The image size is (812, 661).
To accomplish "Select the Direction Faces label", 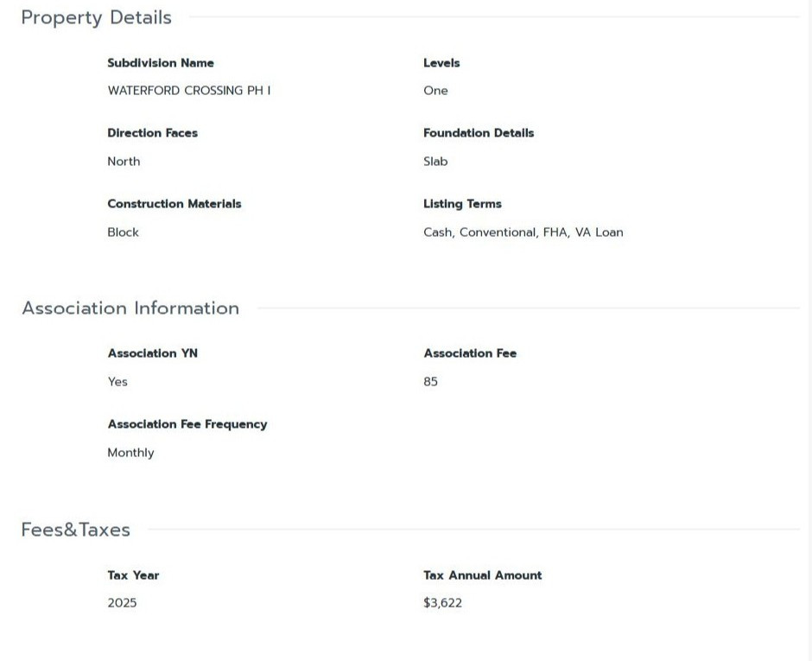I will (152, 133).
